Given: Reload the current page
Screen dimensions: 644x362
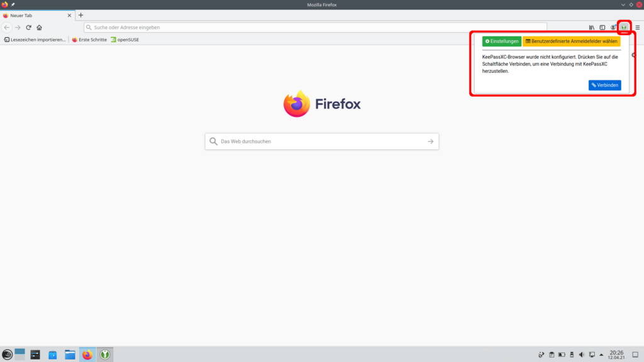Looking at the screenshot, I should 28,28.
